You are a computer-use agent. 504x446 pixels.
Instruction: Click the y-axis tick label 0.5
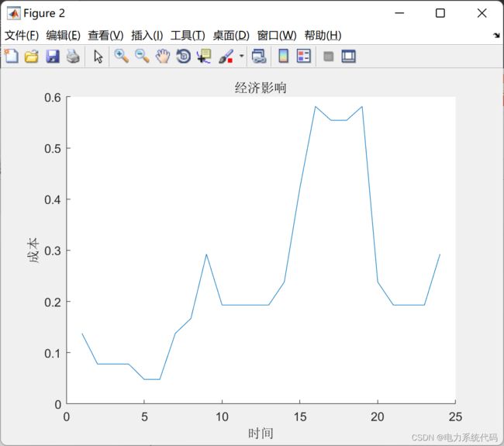(53, 149)
